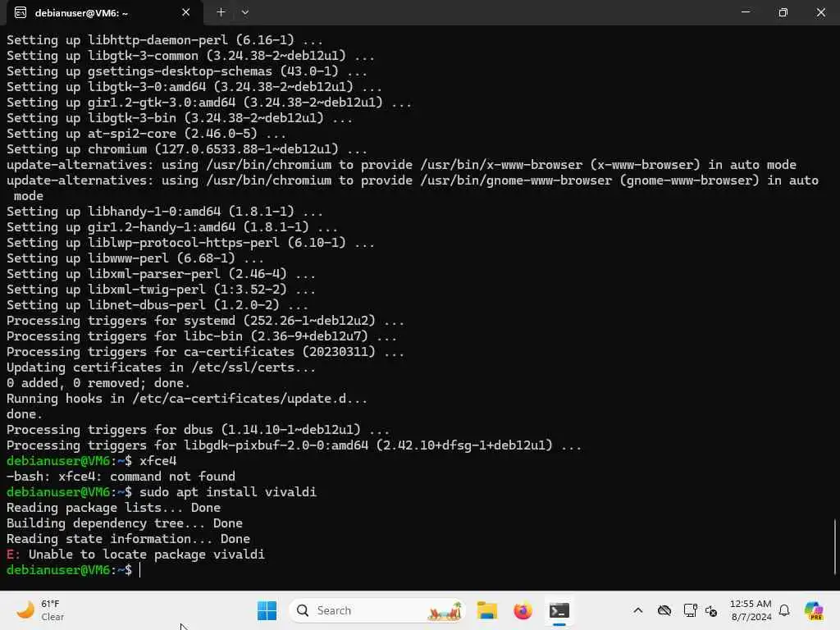Select the debianuser@VM6 terminal tab
840x630 pixels.
click(x=105, y=13)
